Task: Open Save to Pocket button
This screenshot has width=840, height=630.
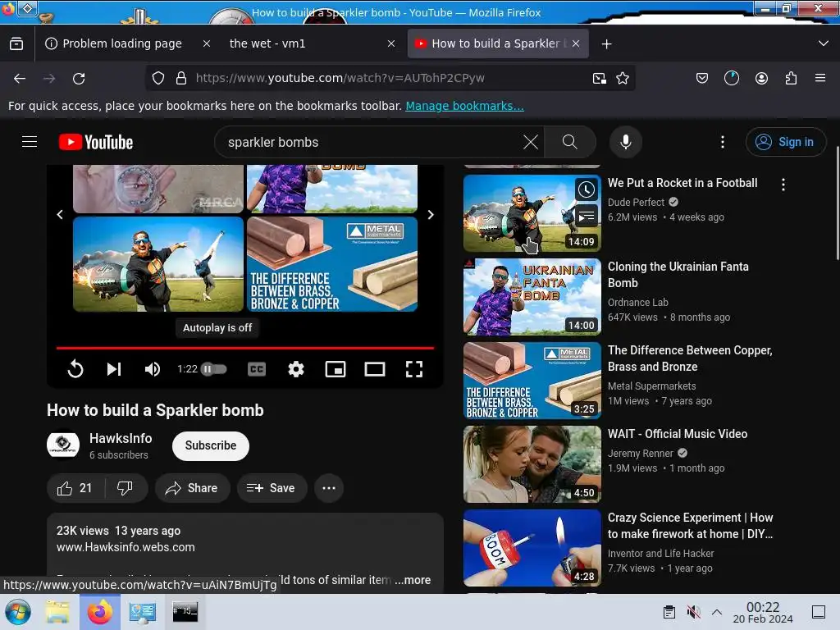Action: point(702,79)
